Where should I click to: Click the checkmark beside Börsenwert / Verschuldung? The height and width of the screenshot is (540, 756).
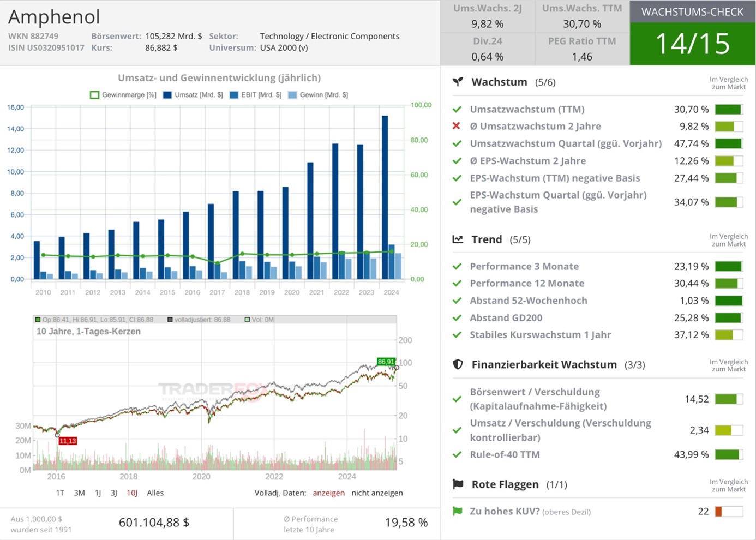pyautogui.click(x=457, y=399)
